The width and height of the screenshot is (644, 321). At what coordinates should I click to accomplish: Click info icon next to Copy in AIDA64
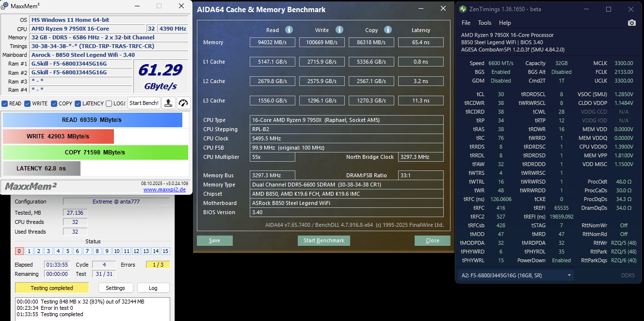pos(388,30)
